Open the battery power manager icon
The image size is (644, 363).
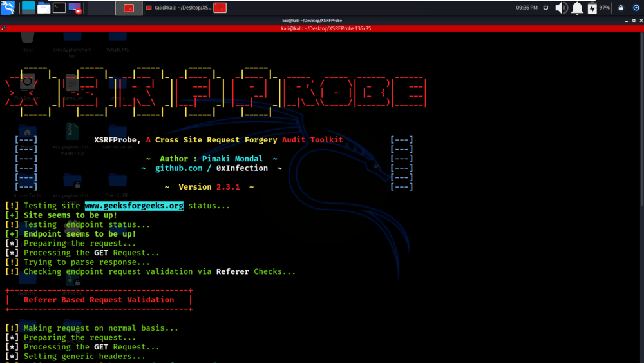592,8
